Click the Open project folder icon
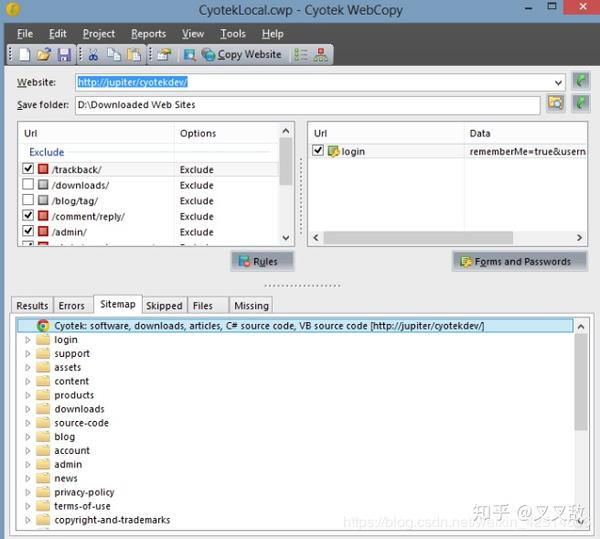The image size is (600, 539). 44,55
